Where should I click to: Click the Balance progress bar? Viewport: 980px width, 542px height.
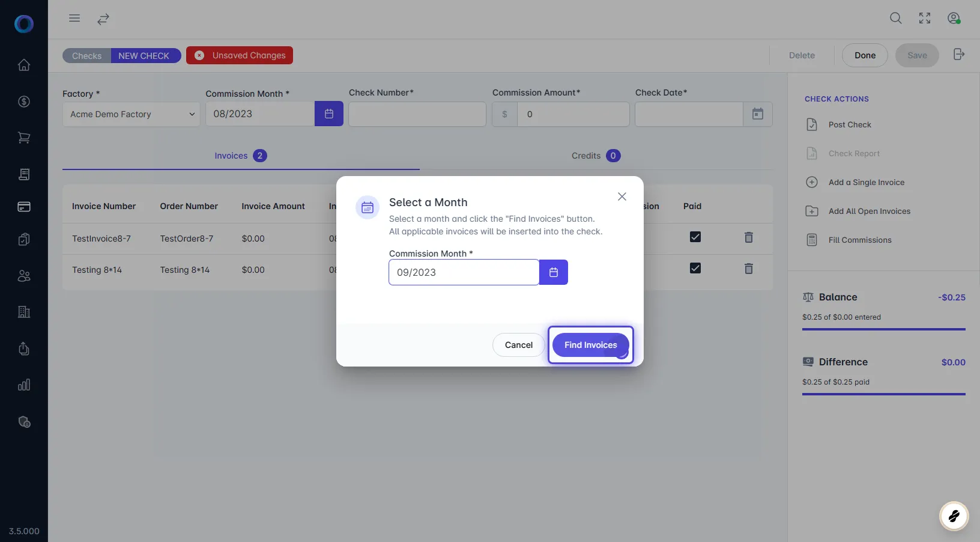tap(884, 329)
